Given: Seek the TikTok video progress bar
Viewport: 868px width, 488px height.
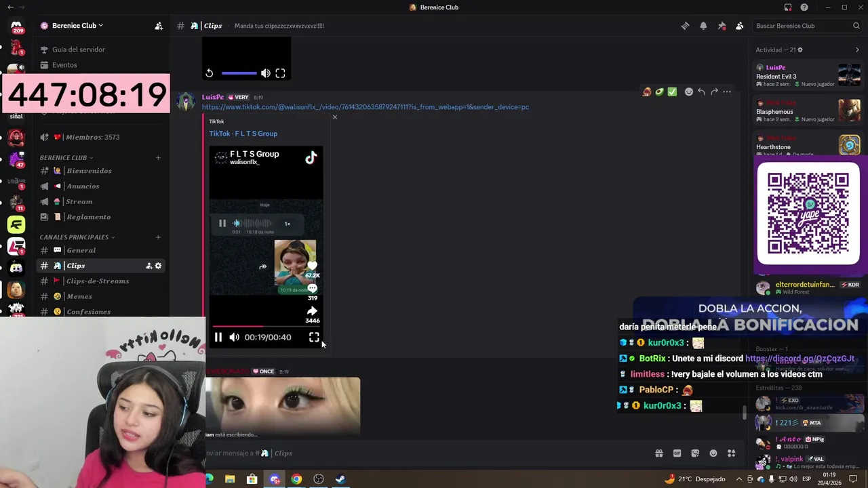Looking at the screenshot, I should click(266, 327).
